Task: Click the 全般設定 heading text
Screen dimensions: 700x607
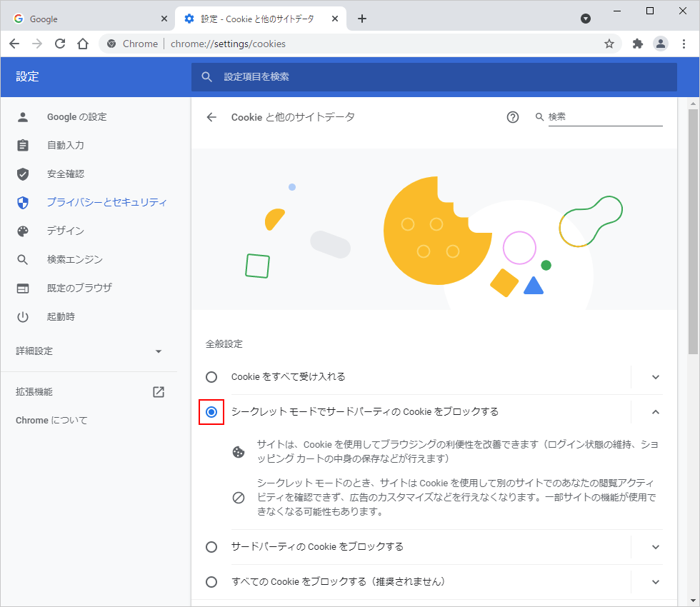Action: (224, 344)
